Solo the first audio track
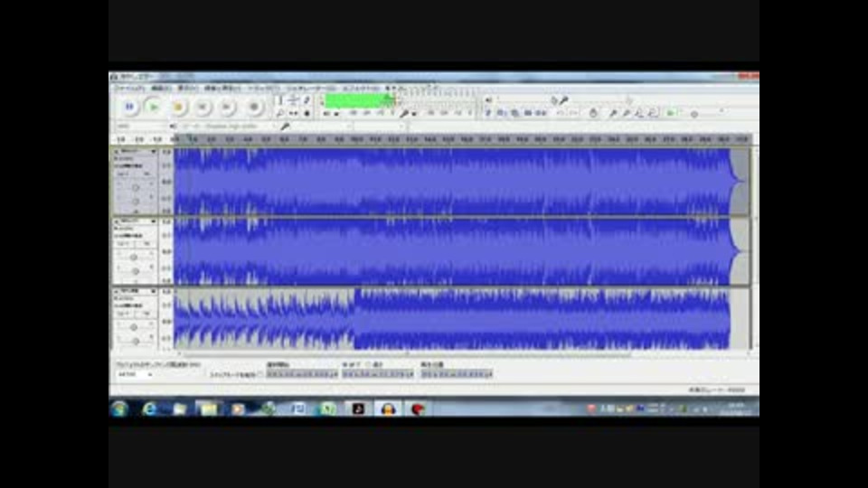 pos(145,174)
